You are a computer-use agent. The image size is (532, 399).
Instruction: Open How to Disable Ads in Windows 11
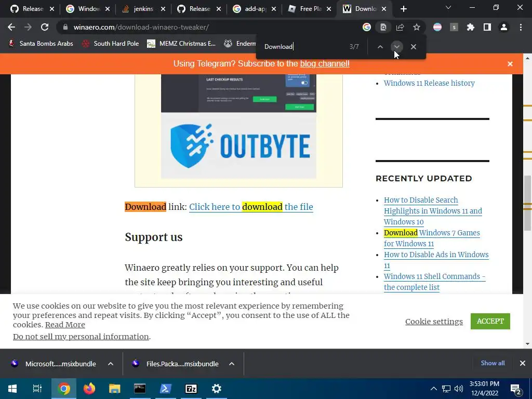pyautogui.click(x=436, y=260)
